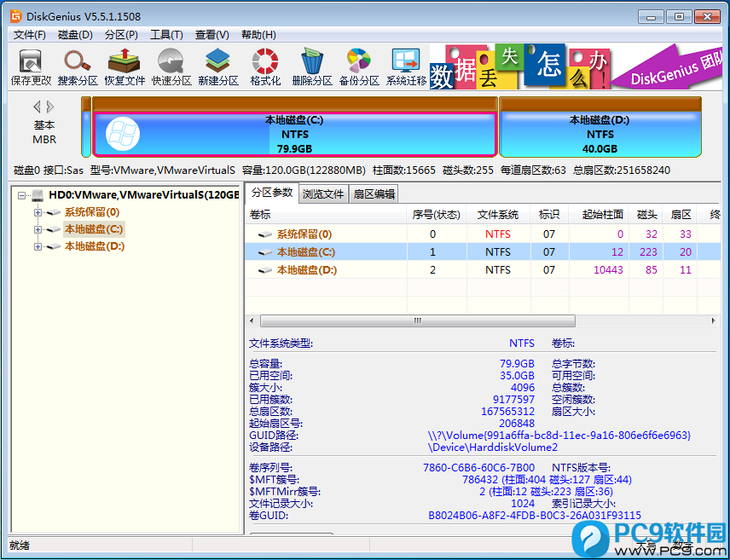Select the 本地磁盘(D:) row in partition table
This screenshot has width=730, height=560.
(x=483, y=270)
